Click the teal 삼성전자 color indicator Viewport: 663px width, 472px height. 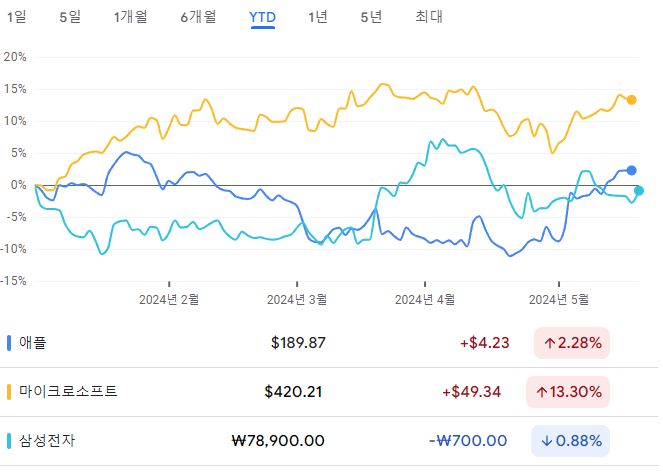click(9, 441)
